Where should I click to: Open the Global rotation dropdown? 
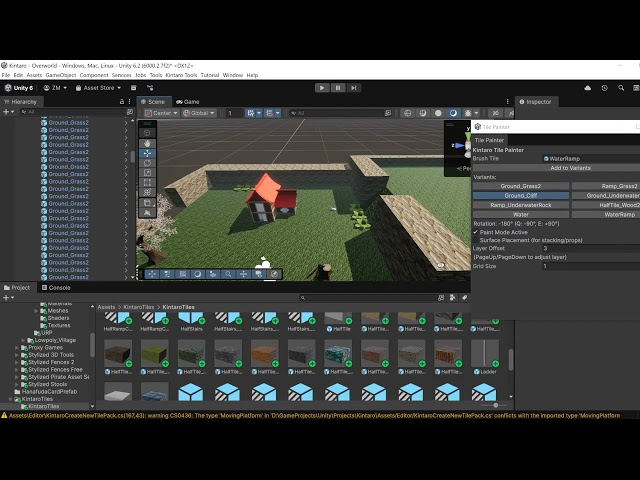point(199,113)
